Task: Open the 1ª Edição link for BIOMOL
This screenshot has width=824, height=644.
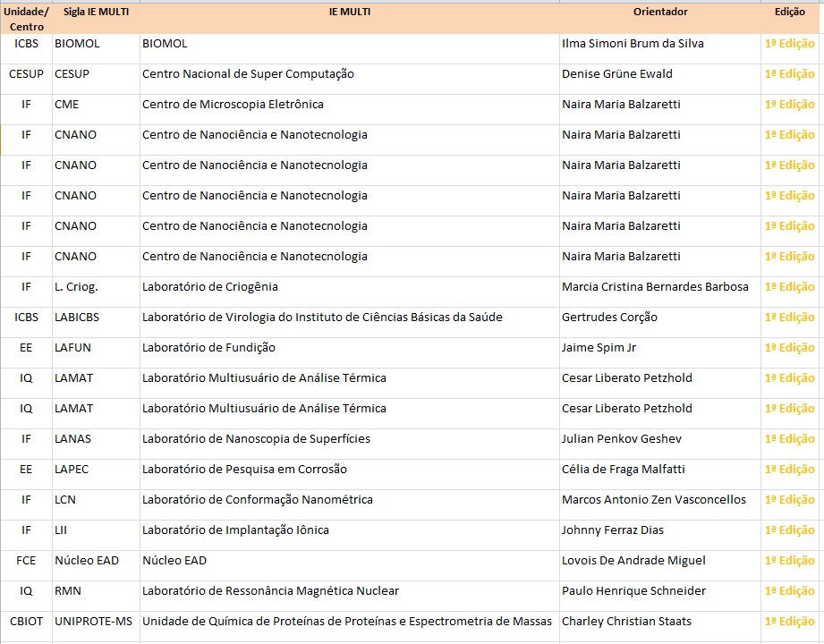Action: tap(789, 44)
